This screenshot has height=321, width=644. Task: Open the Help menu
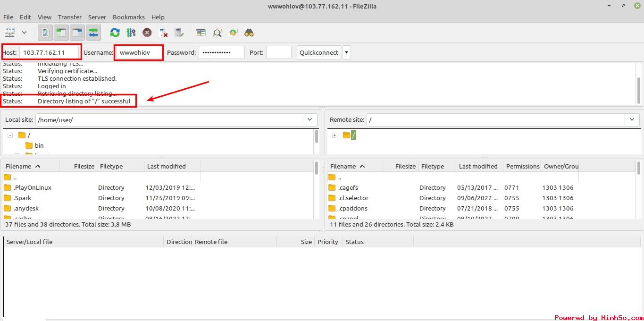click(x=158, y=17)
